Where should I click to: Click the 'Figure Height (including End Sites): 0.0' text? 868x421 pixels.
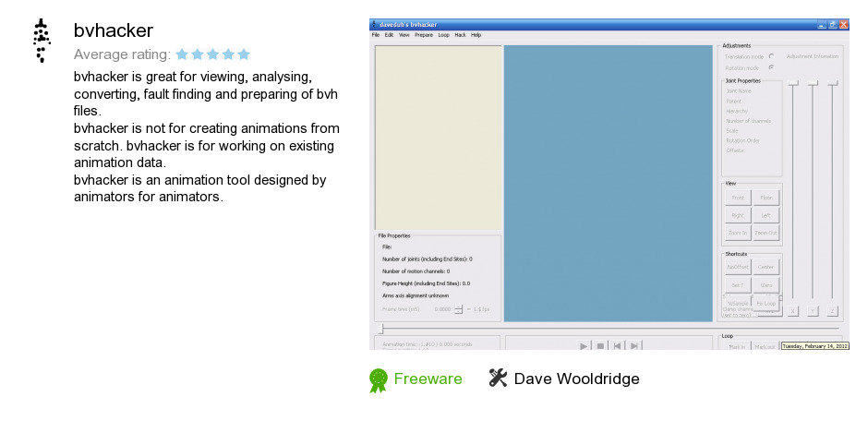tap(426, 283)
